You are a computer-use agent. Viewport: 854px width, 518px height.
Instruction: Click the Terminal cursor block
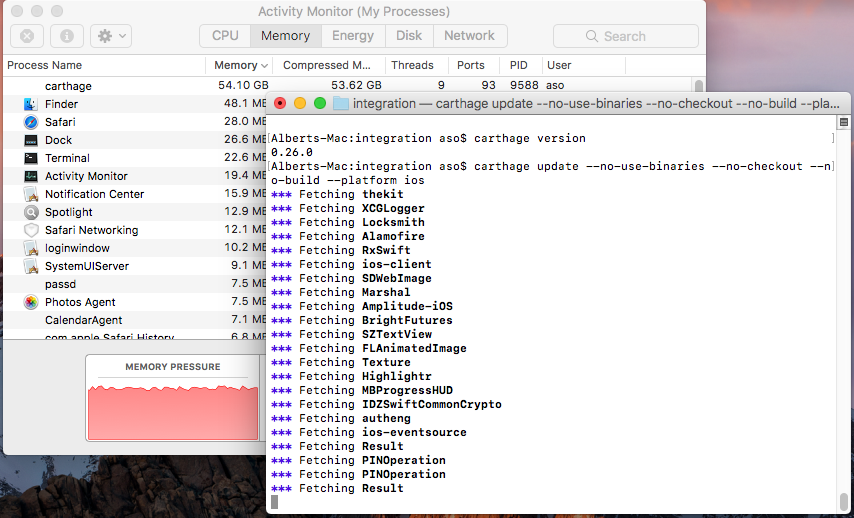point(274,502)
